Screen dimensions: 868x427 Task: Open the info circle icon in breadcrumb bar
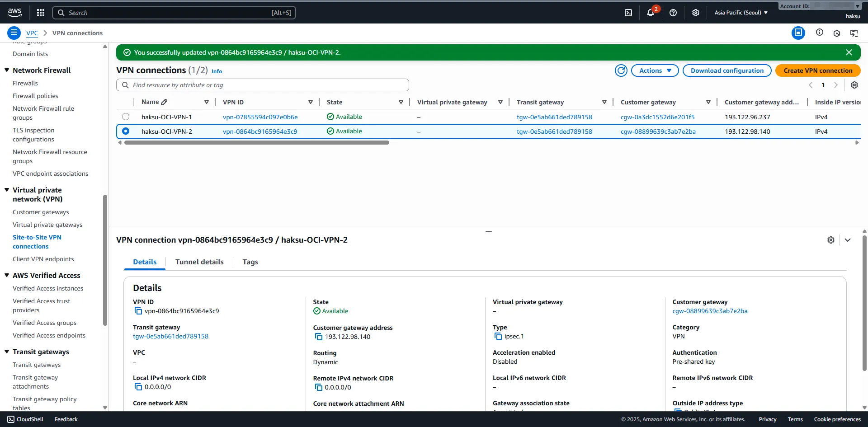point(820,33)
